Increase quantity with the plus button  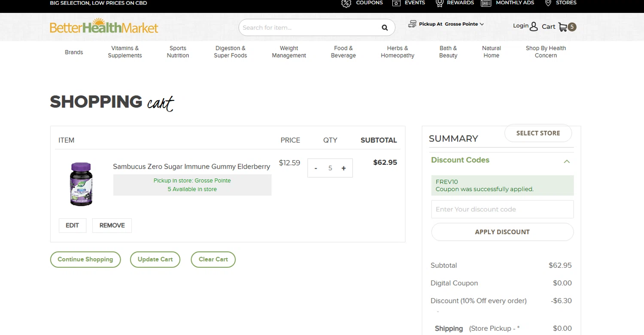[343, 168]
